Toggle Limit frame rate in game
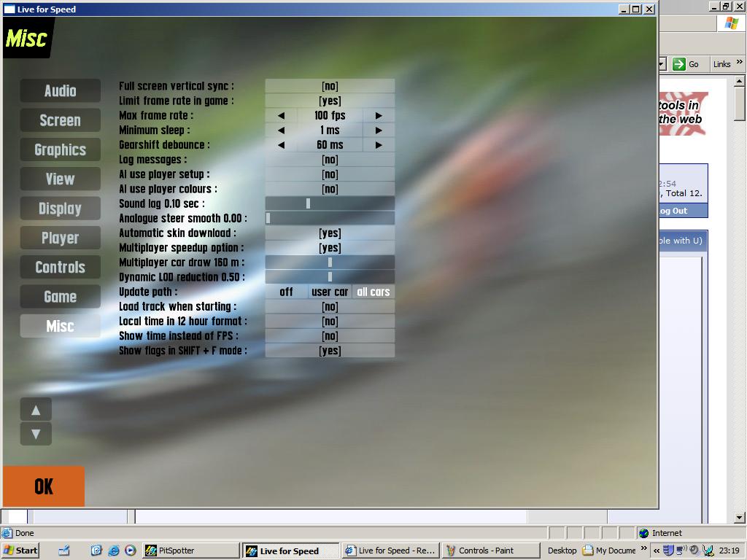 [330, 101]
